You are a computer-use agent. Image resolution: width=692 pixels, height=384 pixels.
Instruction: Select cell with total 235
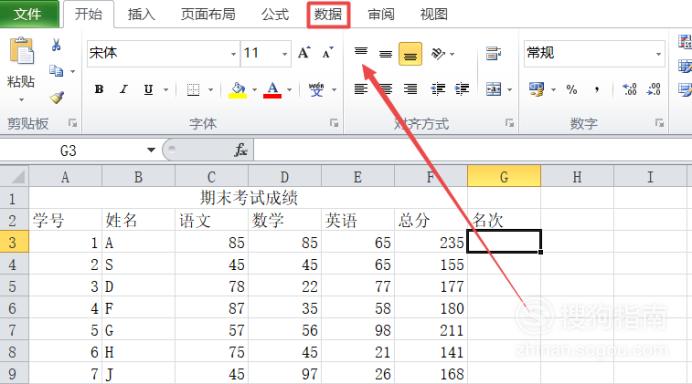(431, 242)
